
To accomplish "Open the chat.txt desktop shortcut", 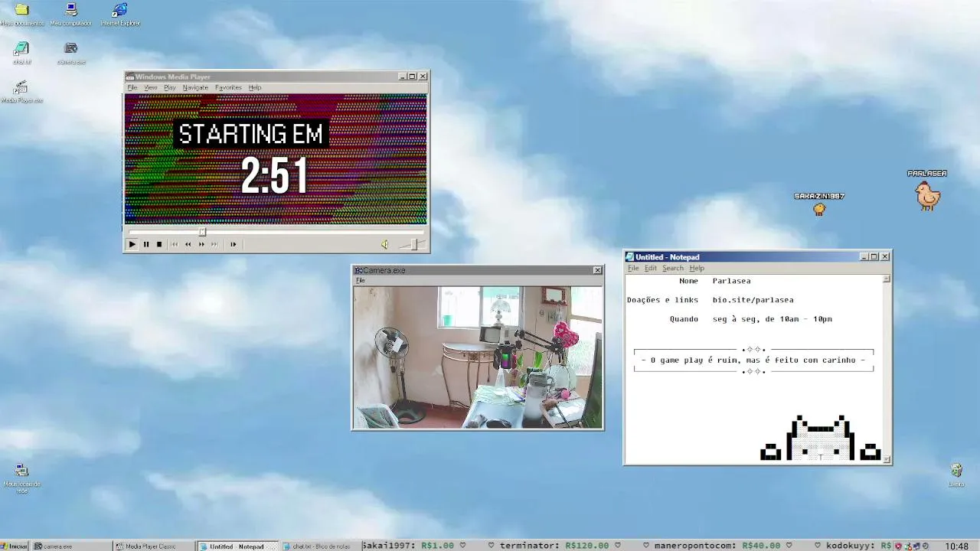I will pos(21,53).
